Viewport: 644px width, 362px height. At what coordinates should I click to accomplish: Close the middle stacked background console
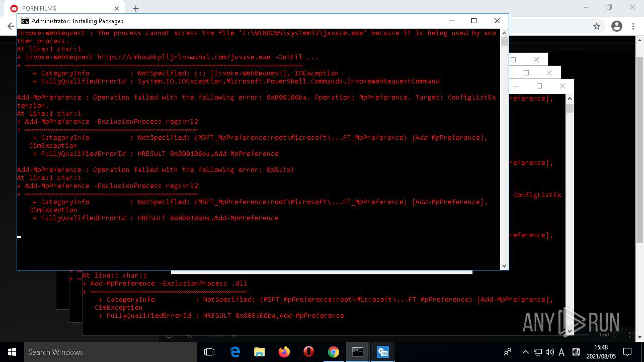tap(549, 73)
